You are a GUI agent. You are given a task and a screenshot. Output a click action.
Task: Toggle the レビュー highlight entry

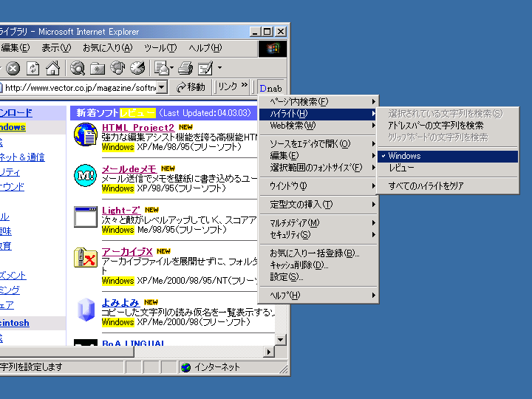tap(448, 168)
